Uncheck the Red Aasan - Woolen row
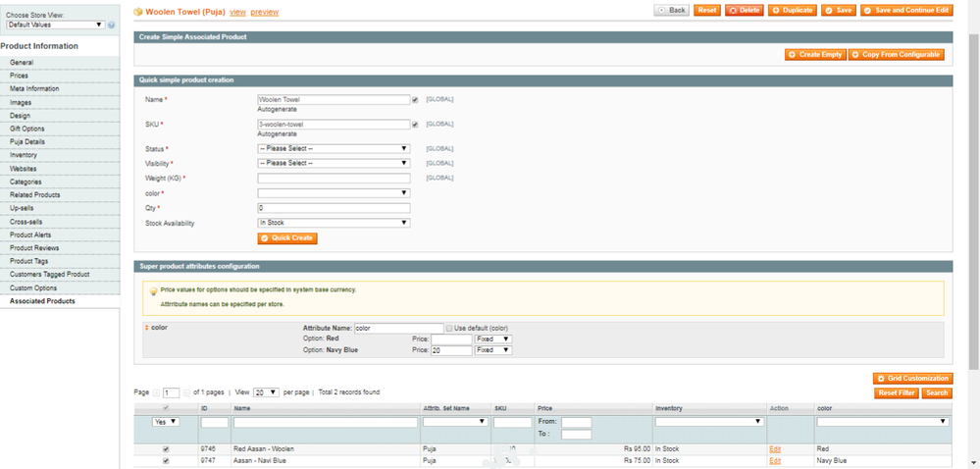Image resolution: width=980 pixels, height=469 pixels. (165, 448)
